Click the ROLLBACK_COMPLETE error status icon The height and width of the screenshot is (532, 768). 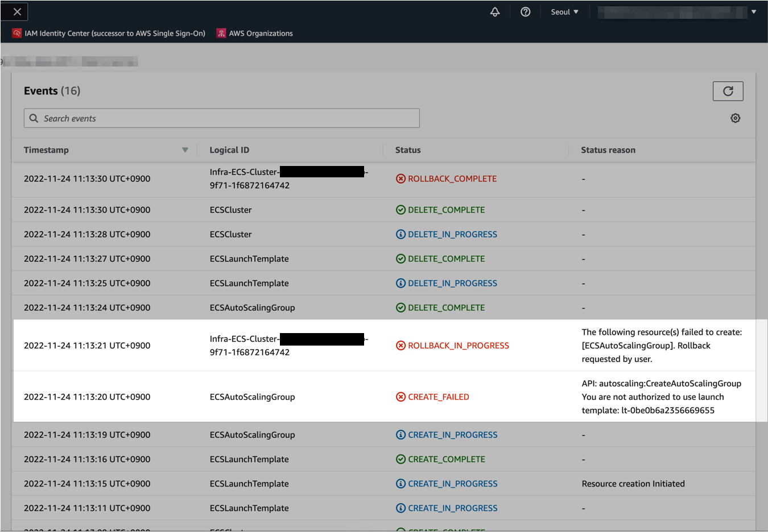coord(400,178)
